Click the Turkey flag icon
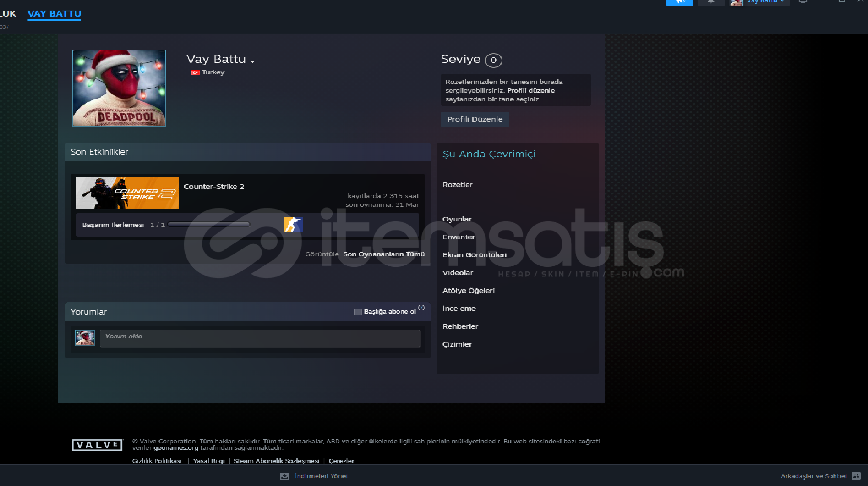The height and width of the screenshot is (486, 868). [x=196, y=72]
